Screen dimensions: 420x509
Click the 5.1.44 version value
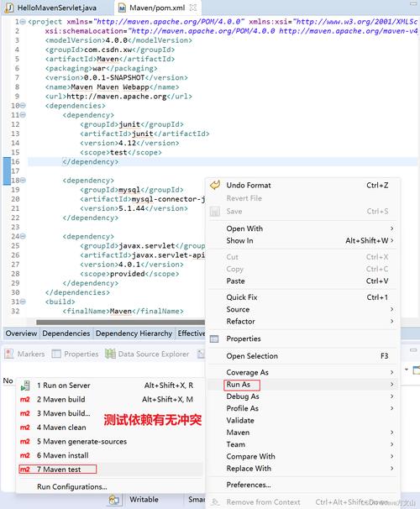[131, 208]
